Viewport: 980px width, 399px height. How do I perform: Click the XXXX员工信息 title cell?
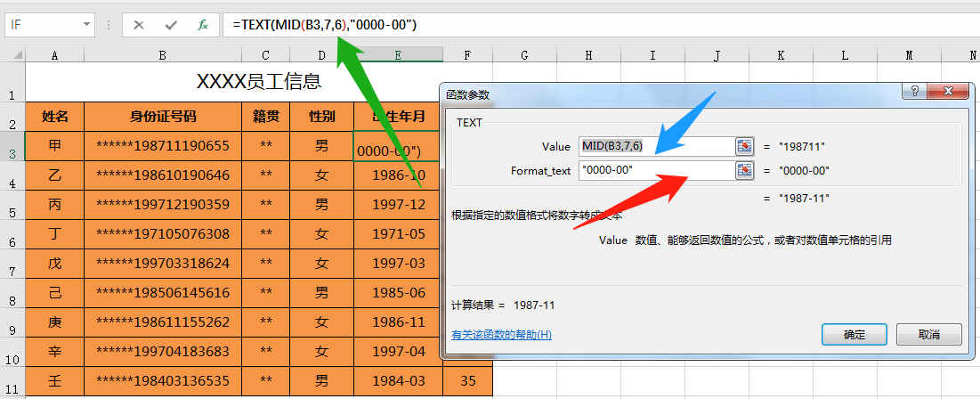[x=259, y=81]
